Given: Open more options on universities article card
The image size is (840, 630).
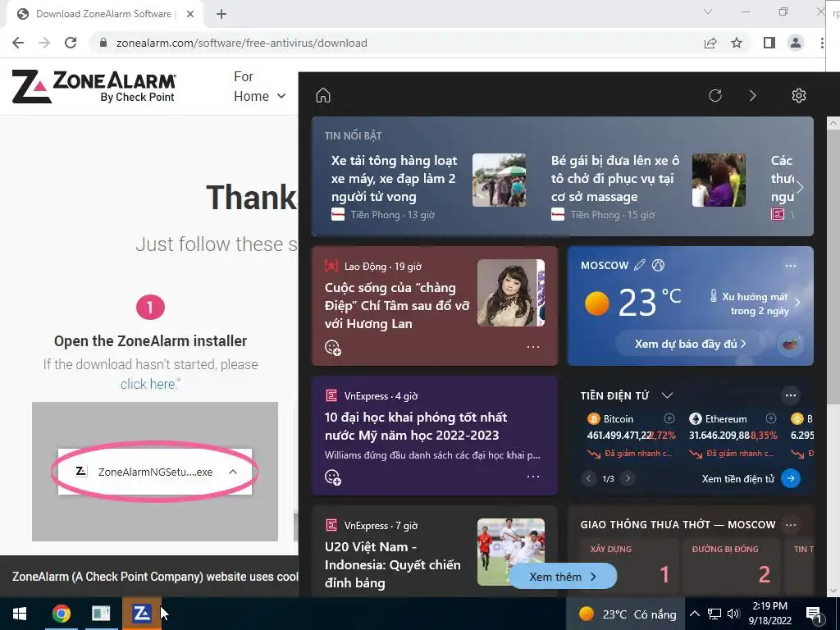Looking at the screenshot, I should coord(533,477).
